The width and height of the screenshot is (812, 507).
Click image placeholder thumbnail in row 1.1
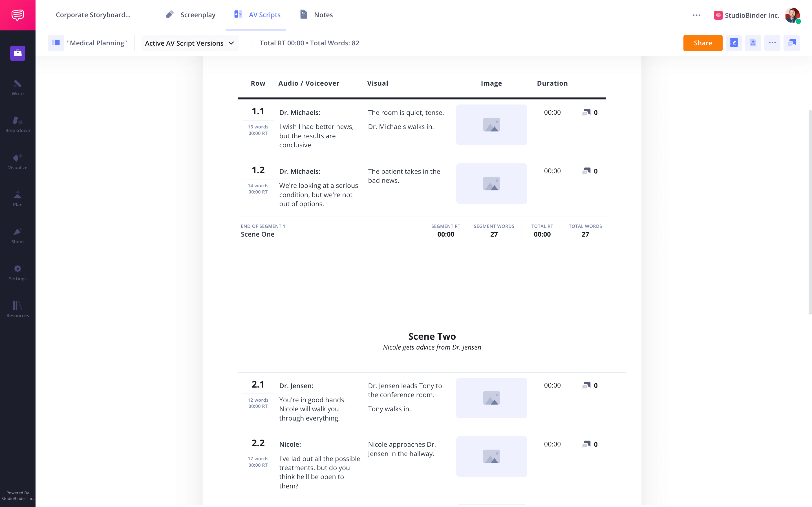491,124
